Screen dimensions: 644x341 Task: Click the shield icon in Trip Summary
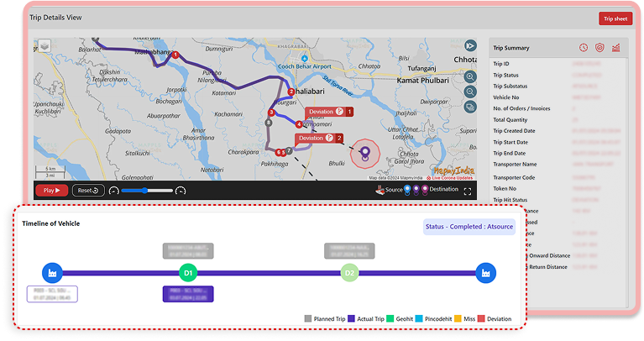[599, 48]
